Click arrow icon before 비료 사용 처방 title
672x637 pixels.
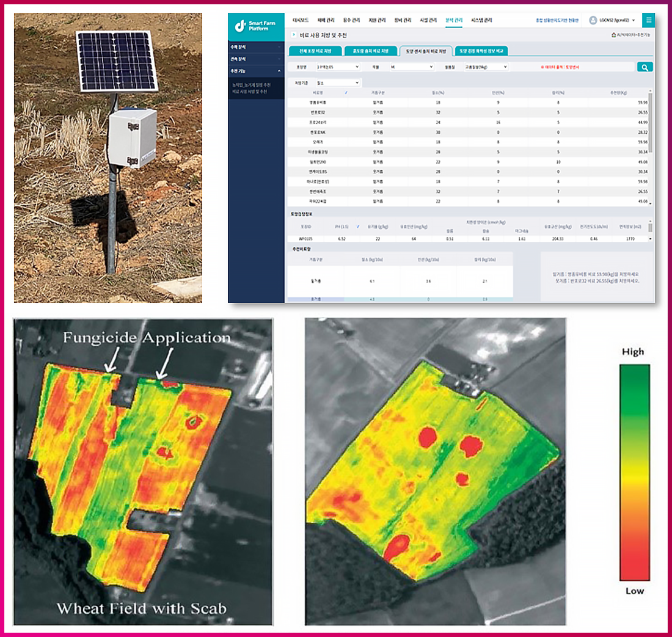(x=294, y=35)
